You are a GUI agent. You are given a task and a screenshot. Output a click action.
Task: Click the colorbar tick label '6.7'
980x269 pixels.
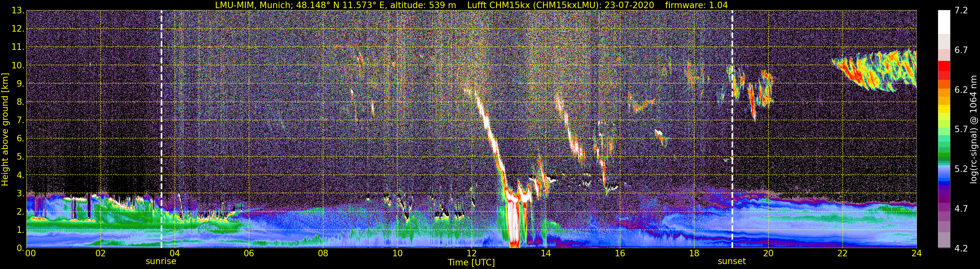click(x=961, y=50)
